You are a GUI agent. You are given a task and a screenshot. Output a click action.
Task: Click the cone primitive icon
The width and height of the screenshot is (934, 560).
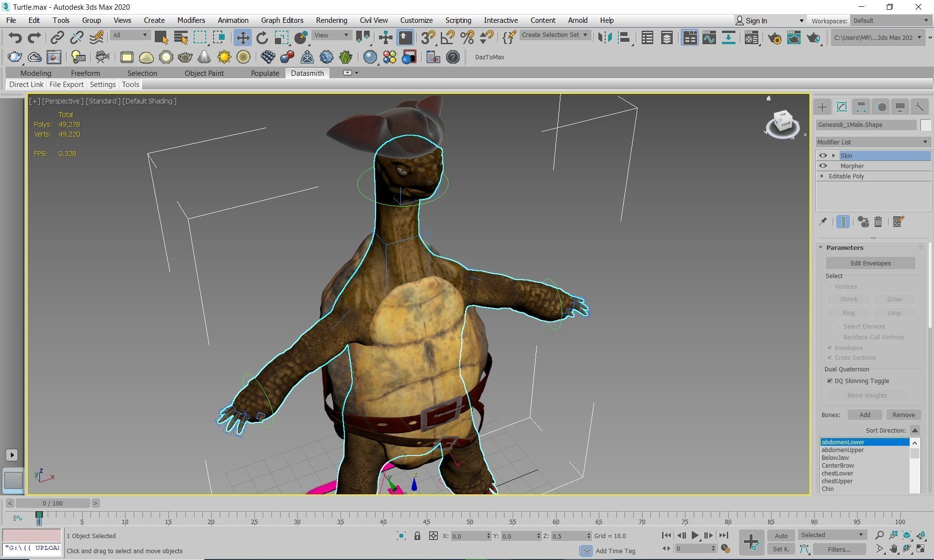(x=204, y=57)
